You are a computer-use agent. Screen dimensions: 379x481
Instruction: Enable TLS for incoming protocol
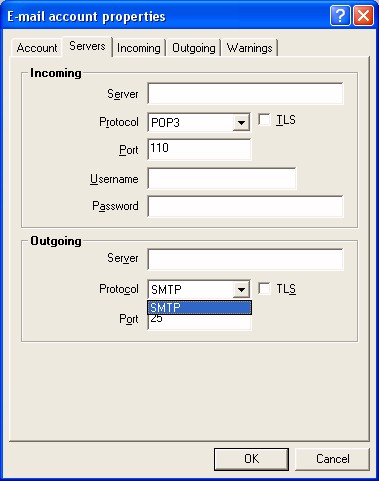[264, 120]
